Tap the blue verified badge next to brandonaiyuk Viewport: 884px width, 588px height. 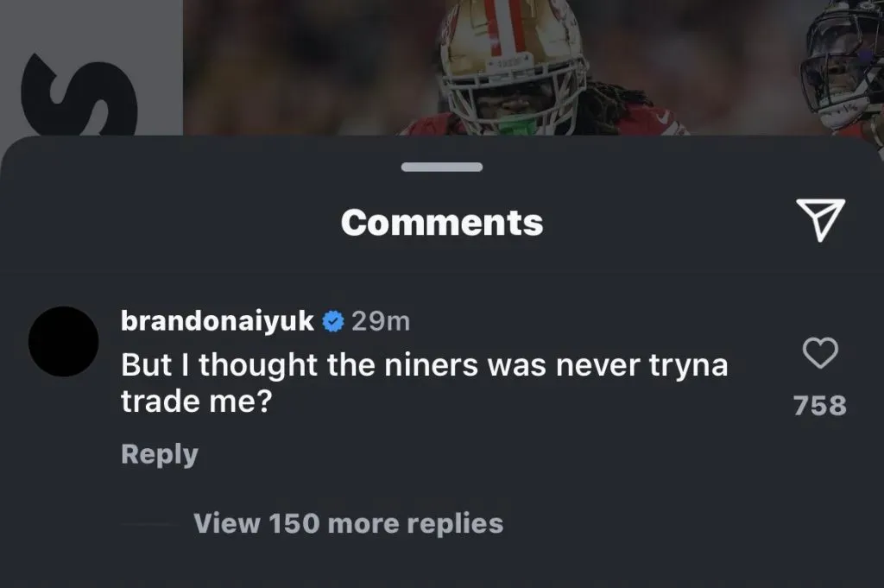[332, 320]
